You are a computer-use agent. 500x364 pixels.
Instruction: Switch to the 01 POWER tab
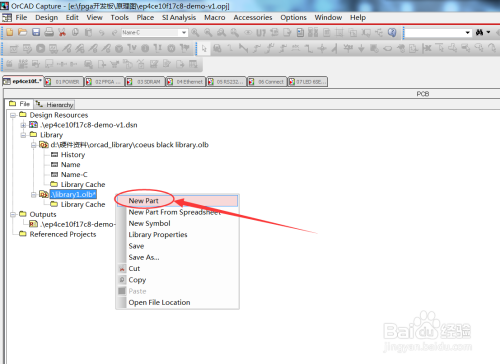(64, 82)
